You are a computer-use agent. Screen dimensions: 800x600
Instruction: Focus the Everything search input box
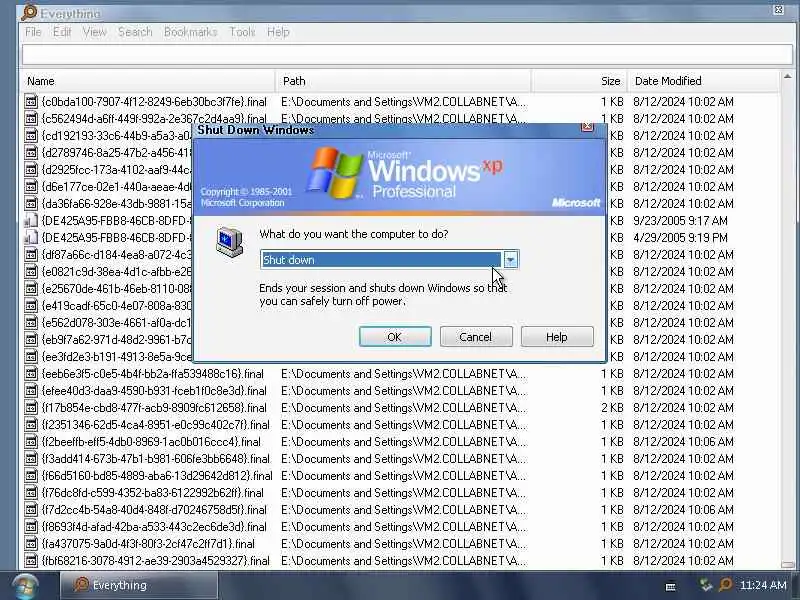point(407,55)
